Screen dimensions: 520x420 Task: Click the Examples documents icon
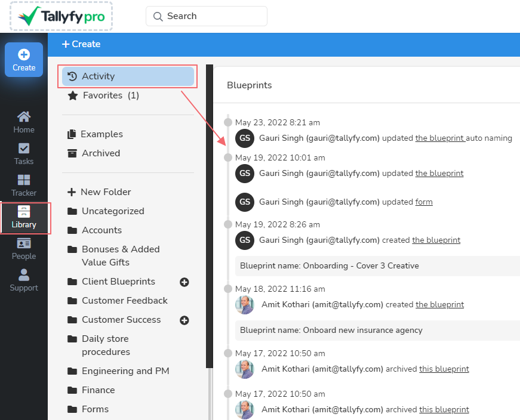(72, 134)
